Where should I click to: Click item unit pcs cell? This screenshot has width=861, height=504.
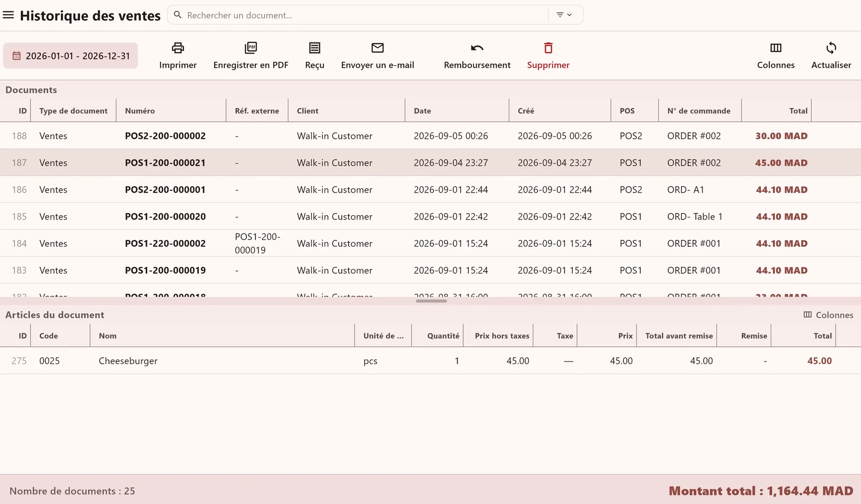coord(370,361)
